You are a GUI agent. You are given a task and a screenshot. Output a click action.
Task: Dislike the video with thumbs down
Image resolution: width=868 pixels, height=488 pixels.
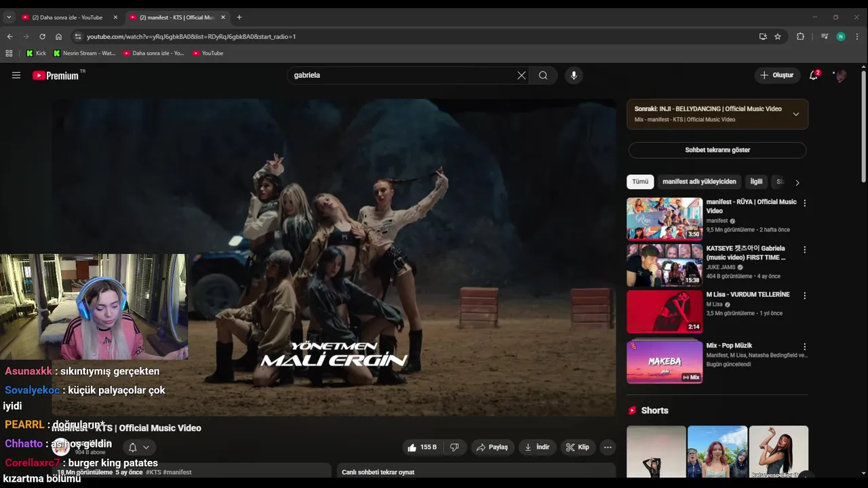pos(454,447)
